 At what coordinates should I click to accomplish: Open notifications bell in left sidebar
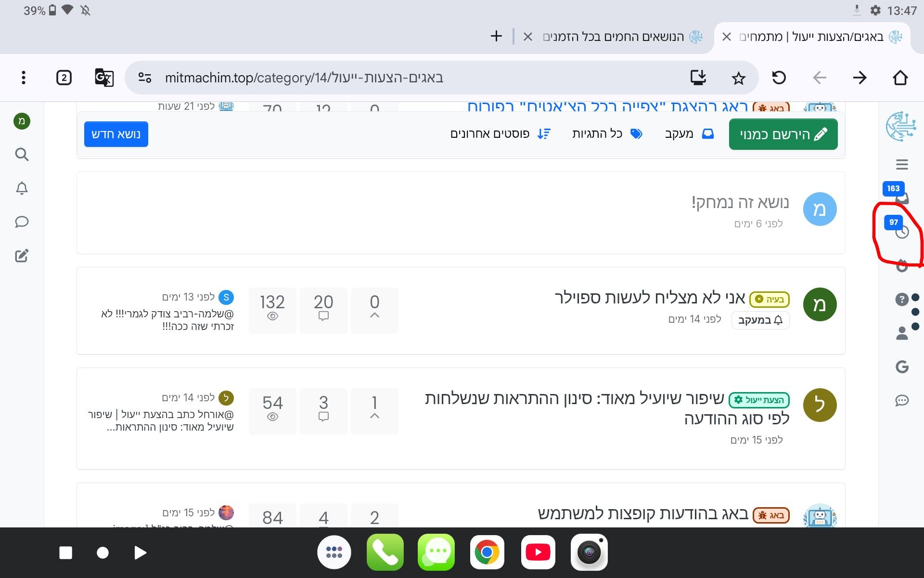tap(22, 188)
